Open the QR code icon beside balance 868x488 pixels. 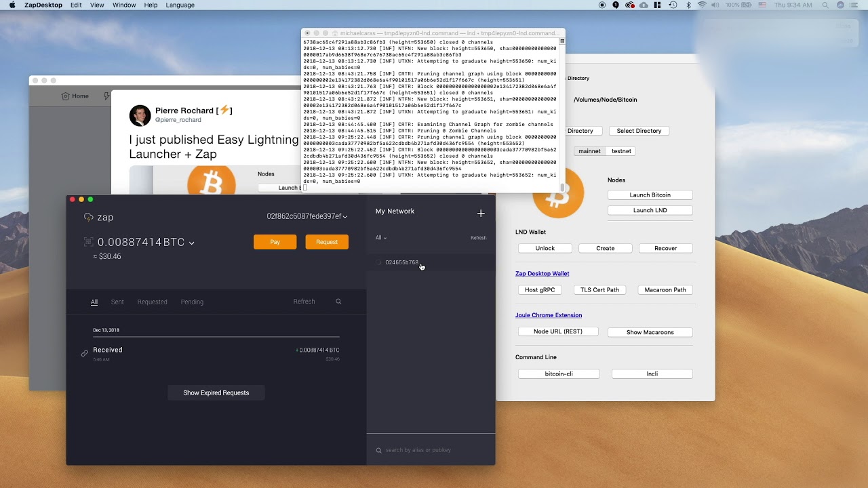[x=88, y=242]
